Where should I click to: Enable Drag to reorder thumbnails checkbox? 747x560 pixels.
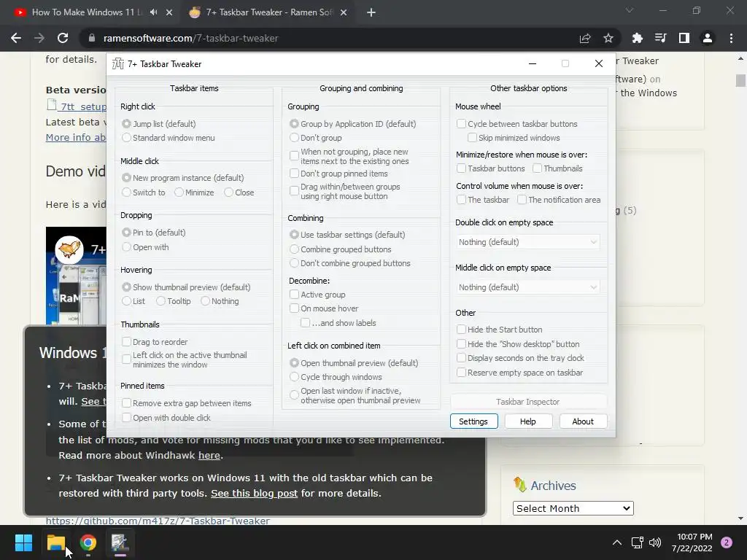tap(126, 342)
